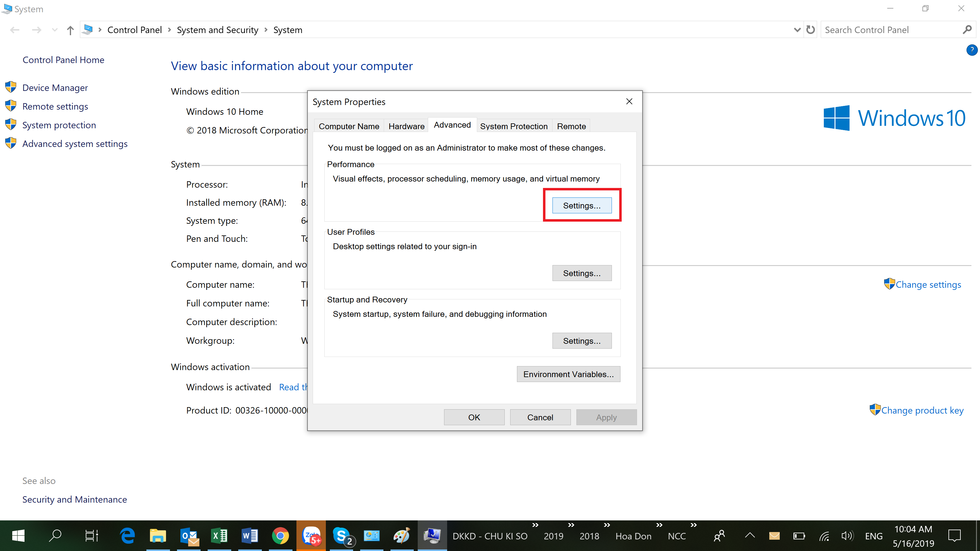Open the Windows Start menu
The height and width of the screenshot is (551, 980).
click(x=18, y=536)
